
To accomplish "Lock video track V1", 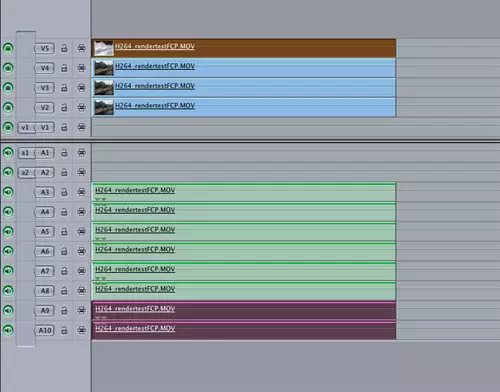I will coord(64,127).
